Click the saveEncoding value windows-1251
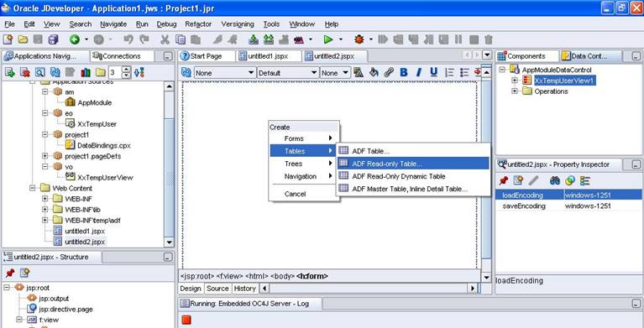 click(587, 206)
